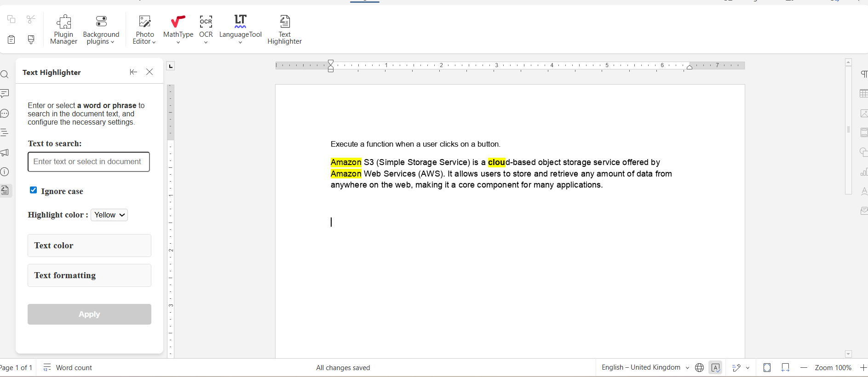Click the vertical scrollbar thumb

pyautogui.click(x=849, y=130)
